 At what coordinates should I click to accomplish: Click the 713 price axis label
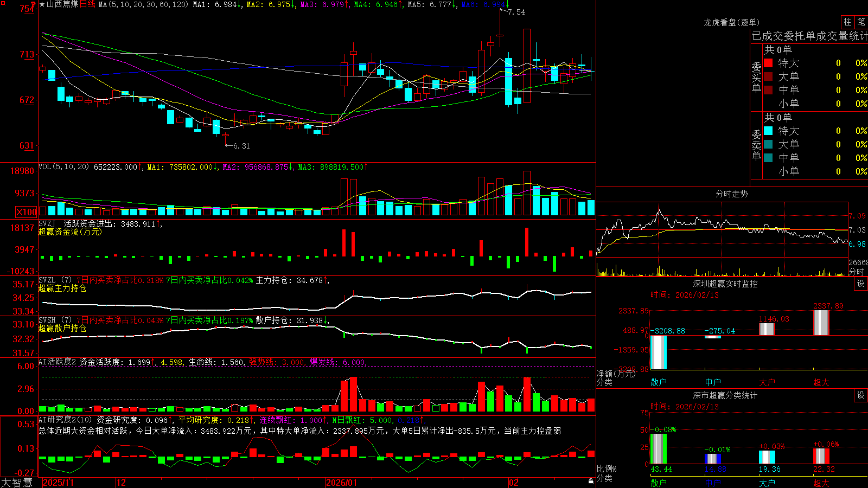pos(27,54)
